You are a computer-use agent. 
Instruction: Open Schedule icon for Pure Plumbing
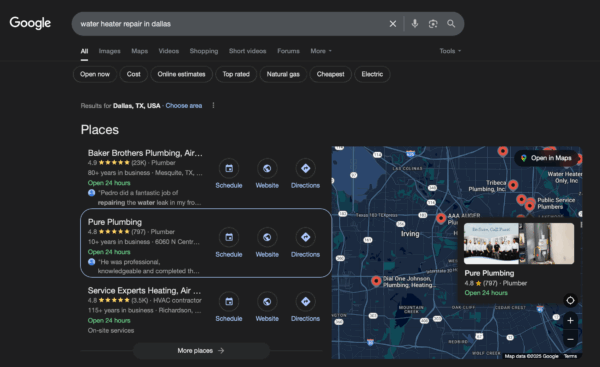[x=229, y=237]
